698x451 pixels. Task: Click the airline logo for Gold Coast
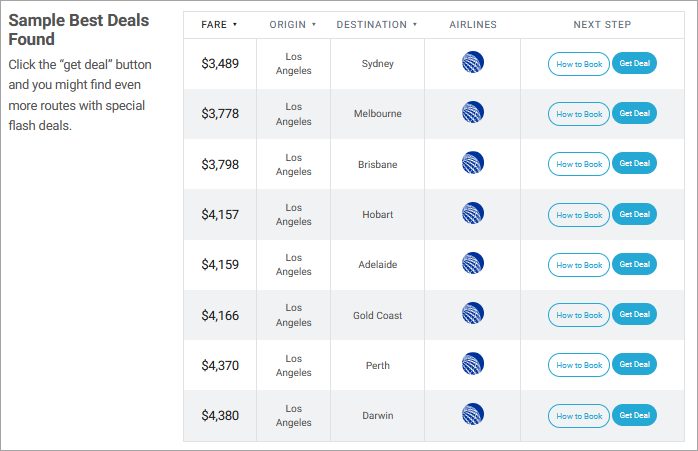point(473,314)
